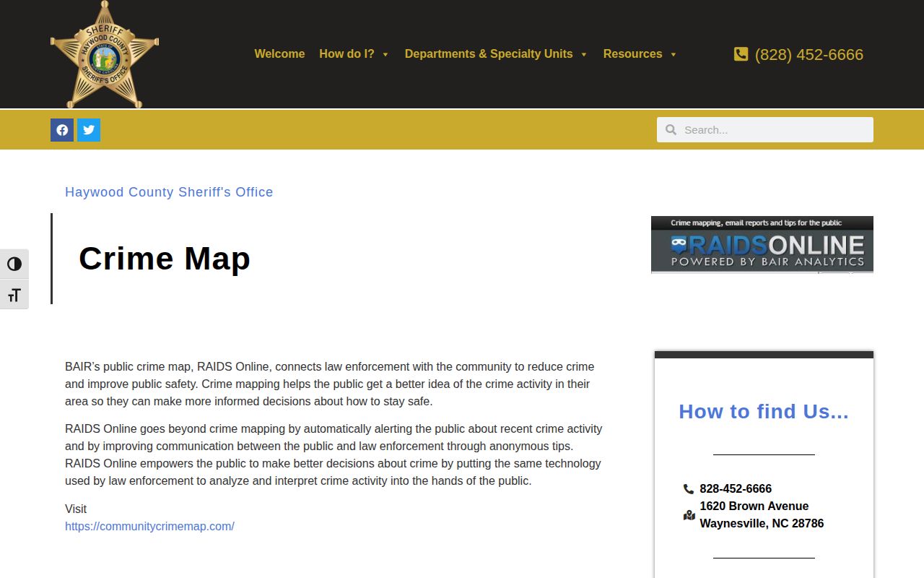Open the Twitter page icon

pyautogui.click(x=89, y=130)
